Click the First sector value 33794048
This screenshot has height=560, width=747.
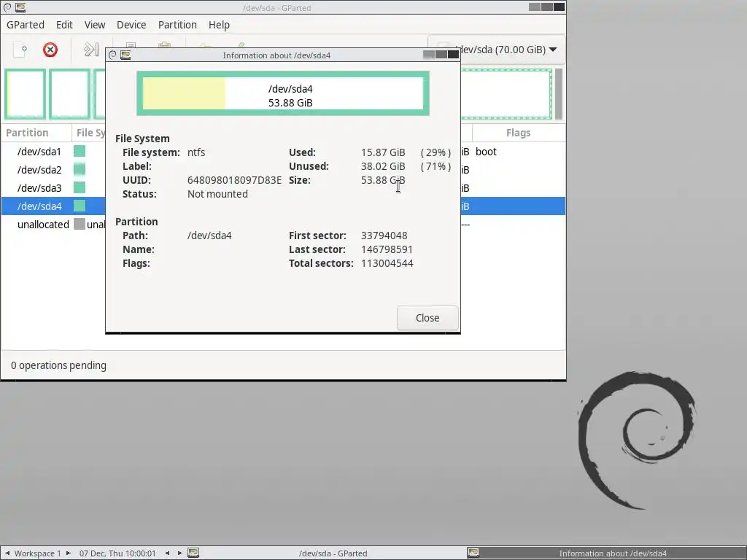[384, 236]
